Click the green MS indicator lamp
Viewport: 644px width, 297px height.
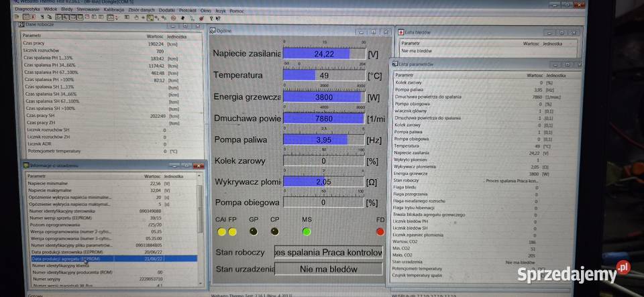tap(307, 232)
